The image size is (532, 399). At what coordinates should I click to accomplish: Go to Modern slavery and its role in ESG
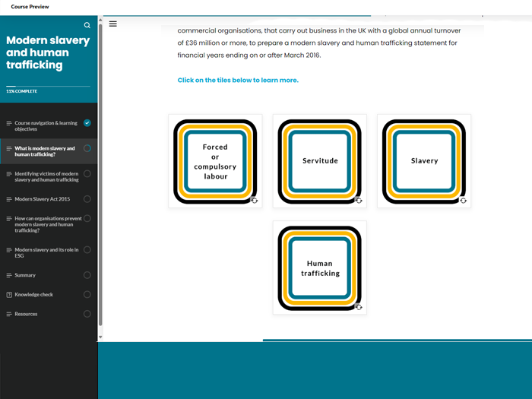(46, 252)
